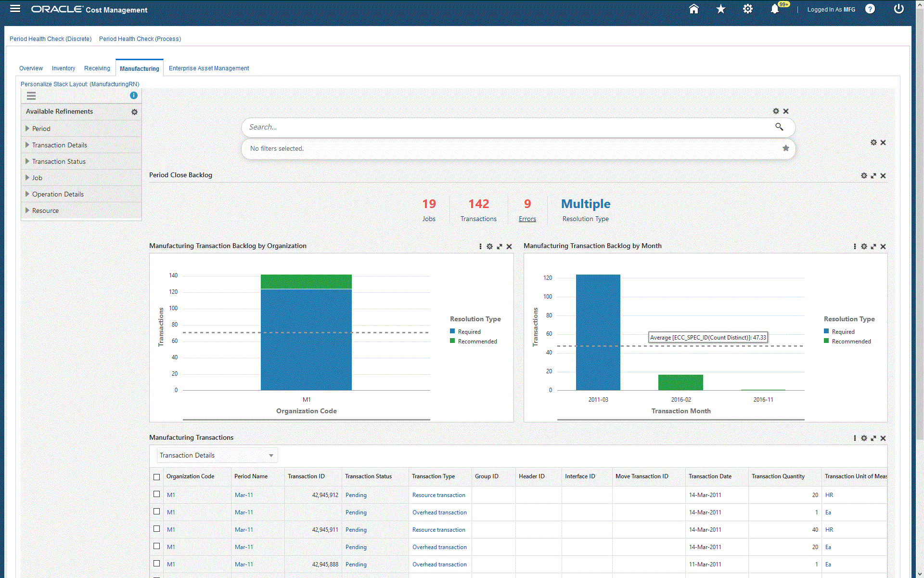924x578 pixels.
Task: Open Period Health Check (Process) link
Action: pos(140,39)
